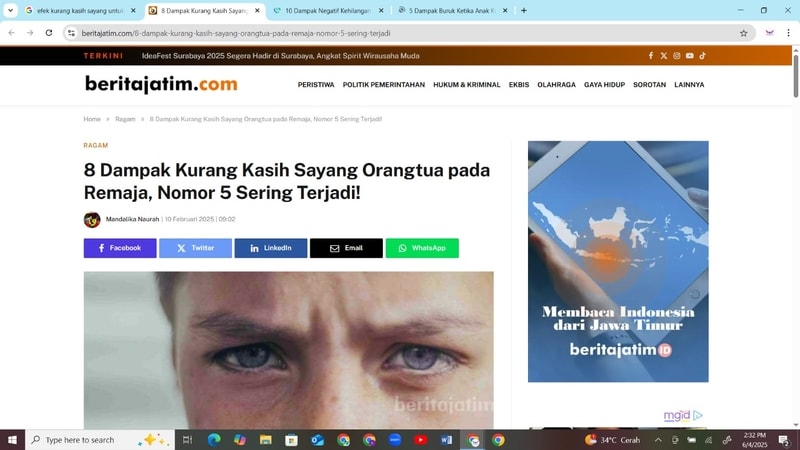Open a new browser tab
This screenshot has height=450, width=800.
[x=523, y=10]
